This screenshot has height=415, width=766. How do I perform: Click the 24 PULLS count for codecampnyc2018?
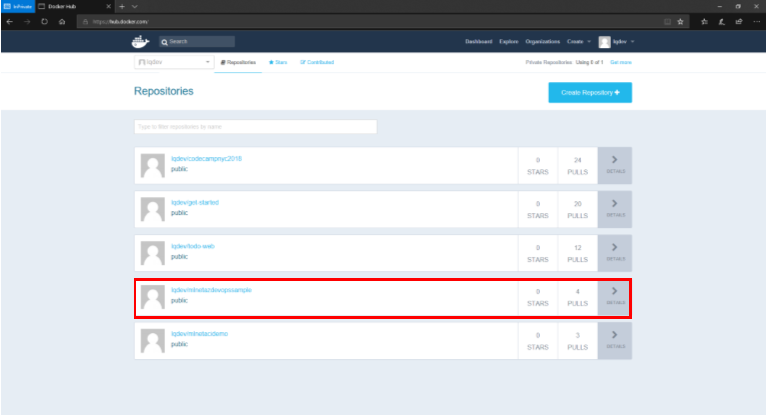(x=577, y=166)
